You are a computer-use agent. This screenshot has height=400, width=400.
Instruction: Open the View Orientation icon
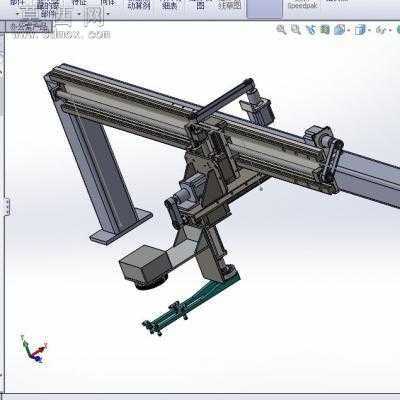339,30
